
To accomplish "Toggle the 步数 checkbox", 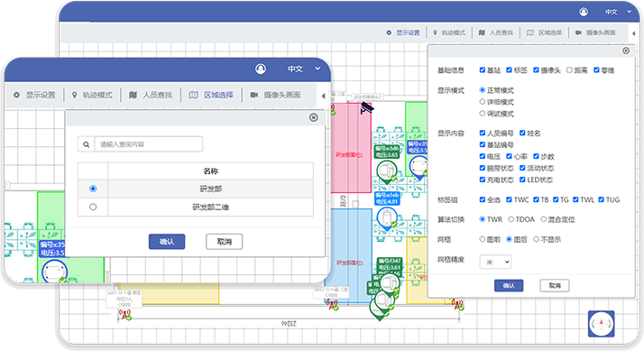I will click(536, 156).
